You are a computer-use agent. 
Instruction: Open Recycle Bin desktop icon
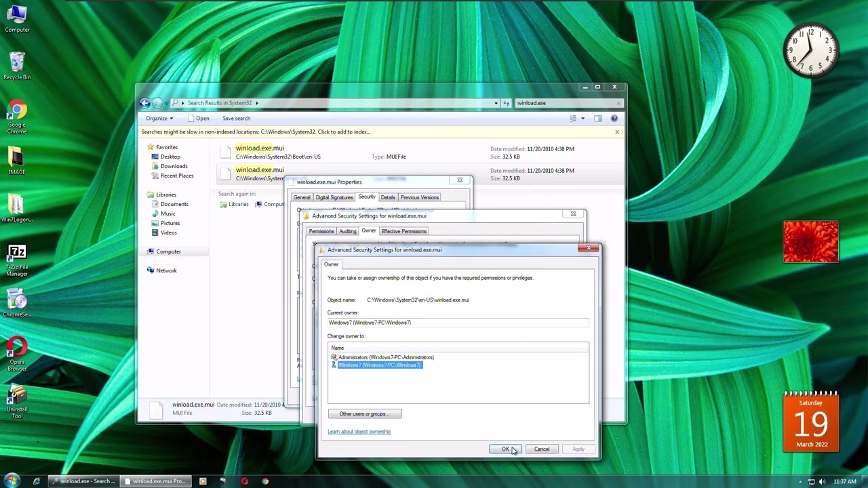(17, 66)
